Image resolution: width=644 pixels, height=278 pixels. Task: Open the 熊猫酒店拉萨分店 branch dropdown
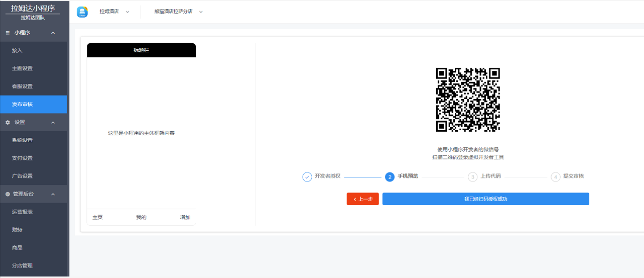coord(179,12)
